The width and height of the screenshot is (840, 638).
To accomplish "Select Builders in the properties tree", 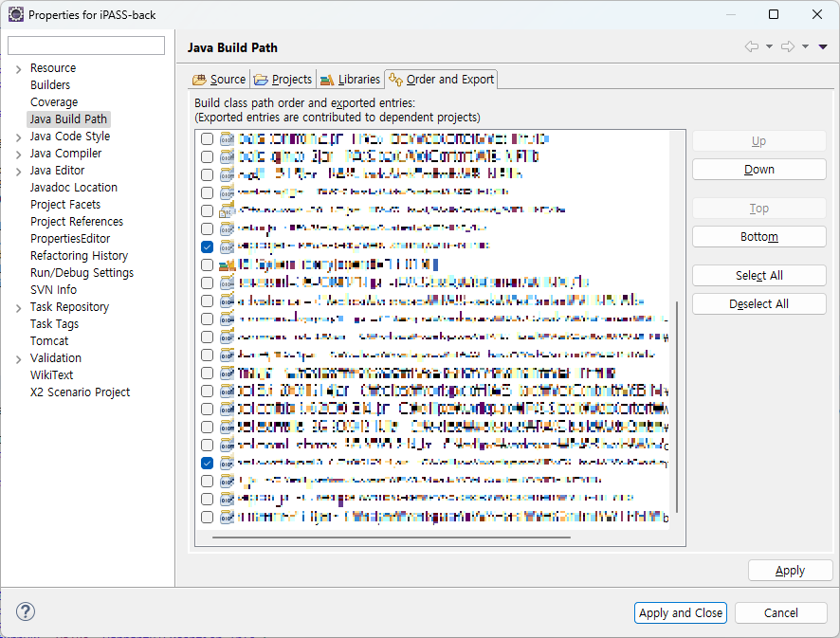I will [x=50, y=84].
